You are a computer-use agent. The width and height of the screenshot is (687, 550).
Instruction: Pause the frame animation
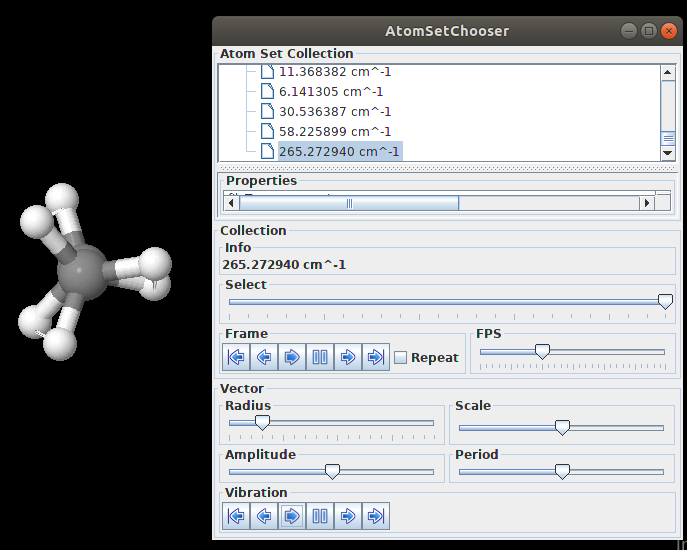320,357
